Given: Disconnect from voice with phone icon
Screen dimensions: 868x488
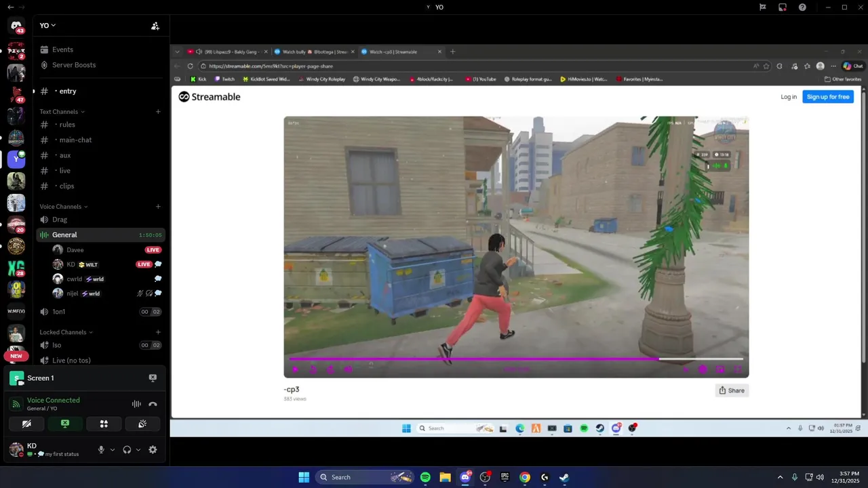Looking at the screenshot, I should point(153,404).
